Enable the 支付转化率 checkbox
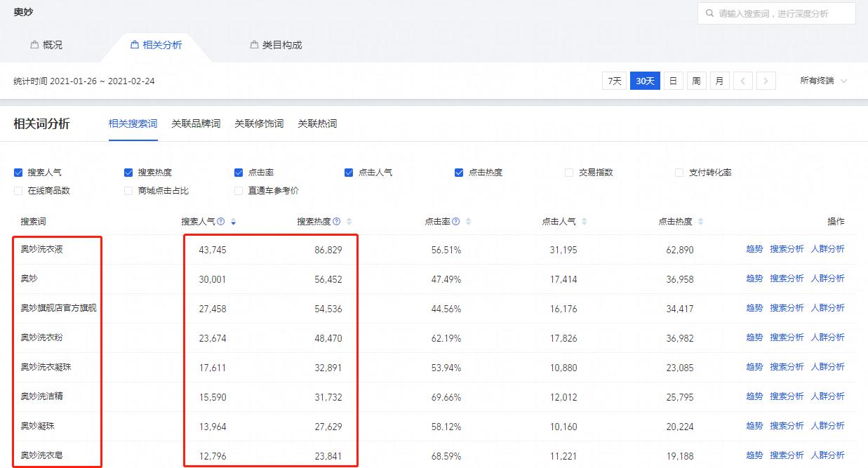This screenshot has width=868, height=468. point(679,172)
